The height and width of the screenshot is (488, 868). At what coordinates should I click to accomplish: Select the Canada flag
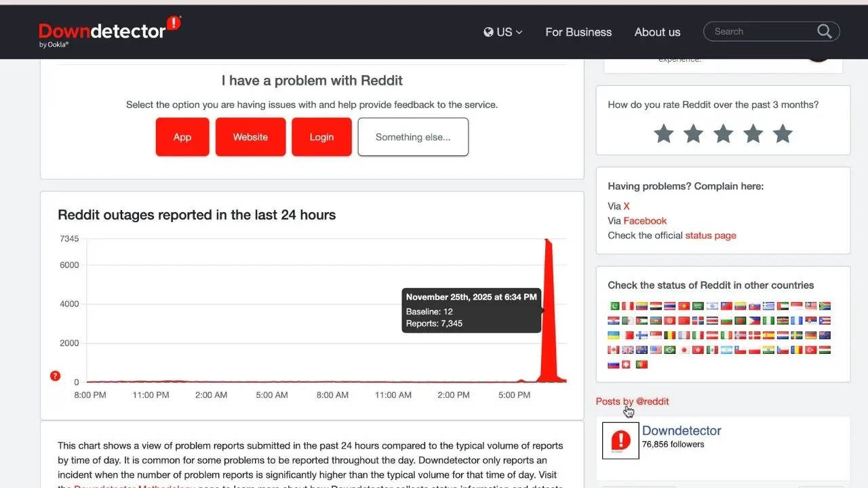pos(614,350)
